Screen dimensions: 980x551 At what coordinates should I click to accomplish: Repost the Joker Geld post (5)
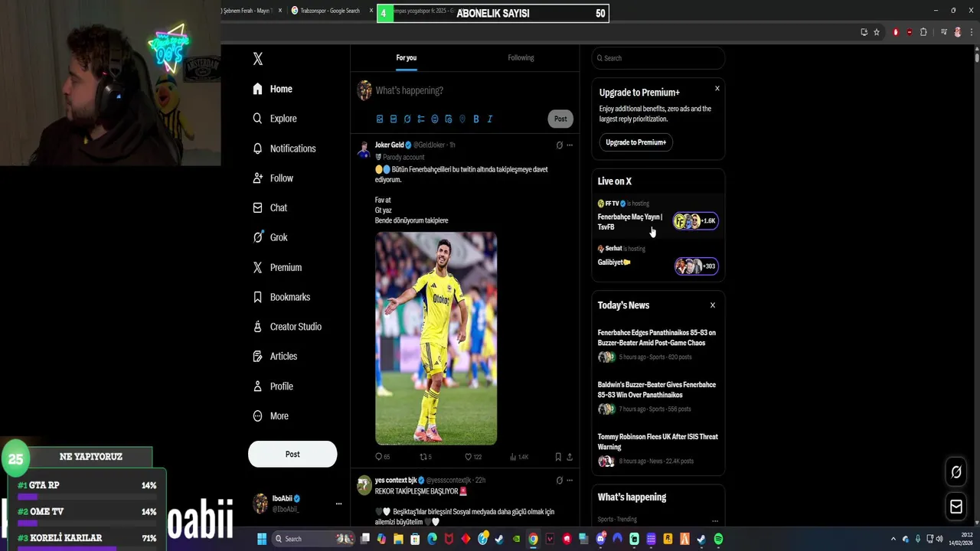426,457
